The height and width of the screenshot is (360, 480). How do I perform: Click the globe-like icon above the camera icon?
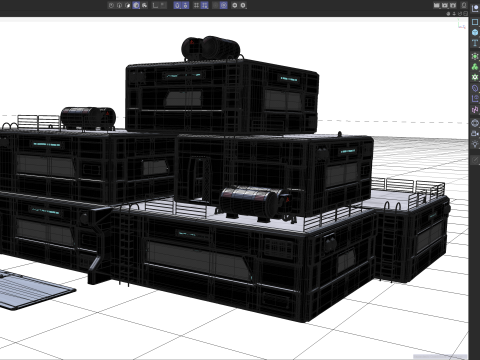point(475,123)
